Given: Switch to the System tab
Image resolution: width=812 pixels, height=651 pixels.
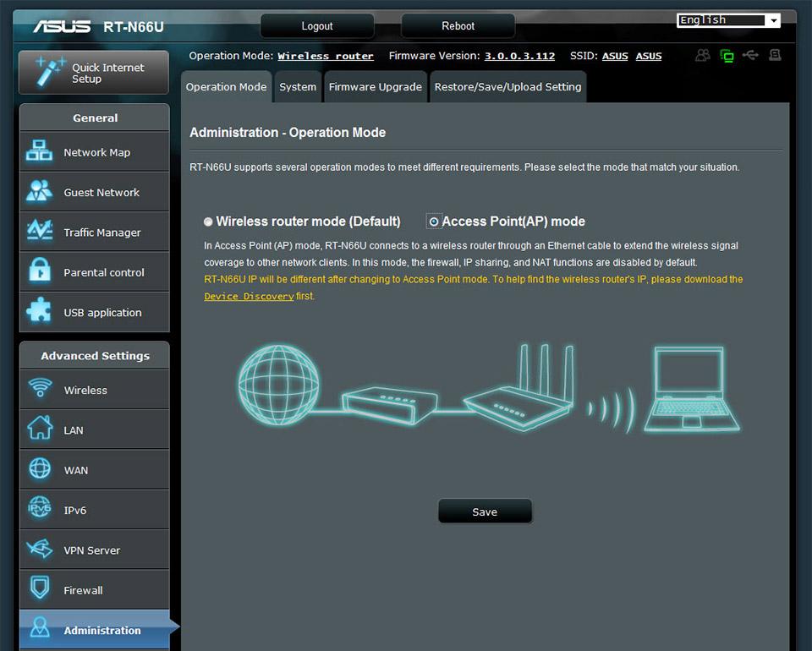Looking at the screenshot, I should [x=298, y=87].
